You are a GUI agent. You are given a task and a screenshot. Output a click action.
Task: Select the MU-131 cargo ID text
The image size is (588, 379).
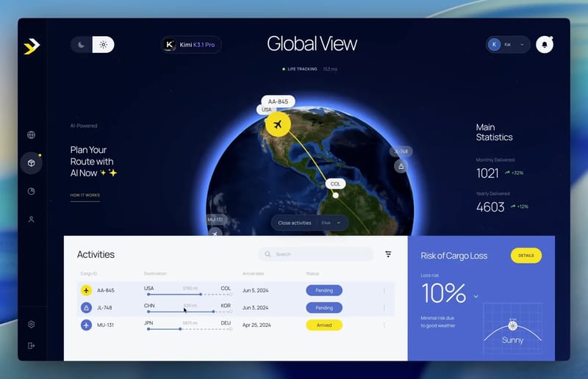[x=105, y=325]
